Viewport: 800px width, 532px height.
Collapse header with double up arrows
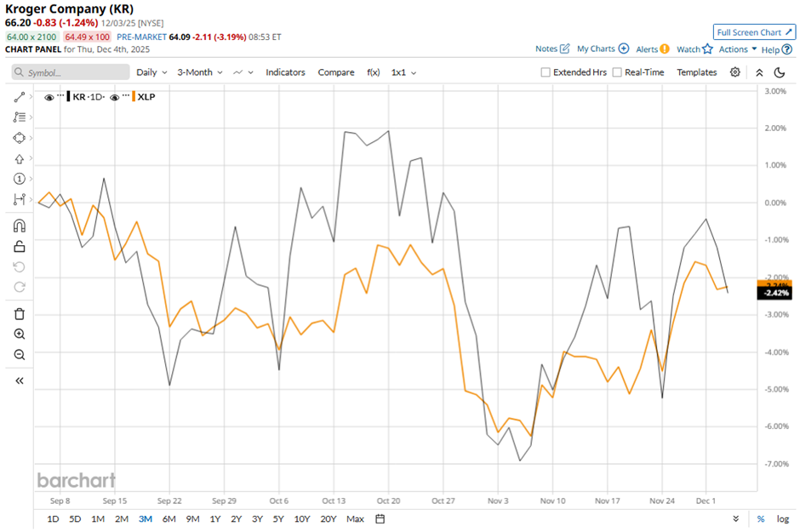[759, 72]
